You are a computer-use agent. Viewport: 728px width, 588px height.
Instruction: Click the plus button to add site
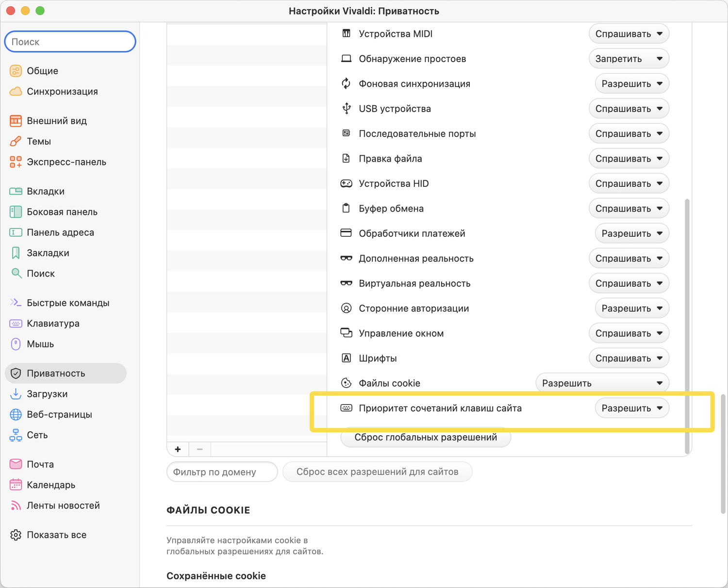[178, 449]
